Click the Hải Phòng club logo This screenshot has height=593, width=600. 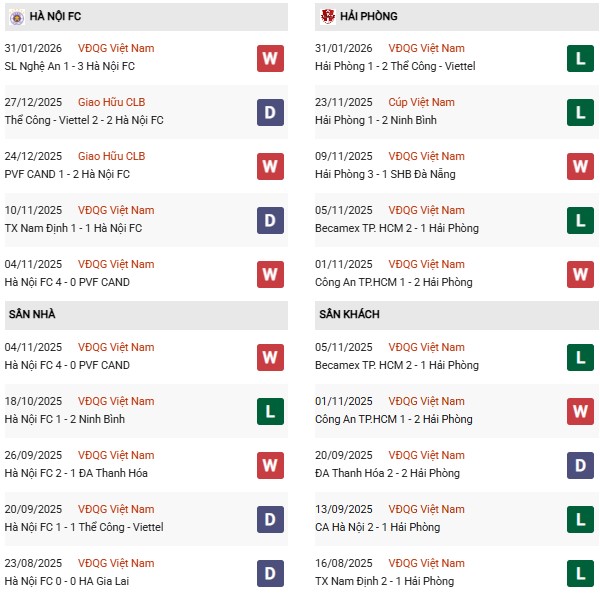(x=327, y=16)
